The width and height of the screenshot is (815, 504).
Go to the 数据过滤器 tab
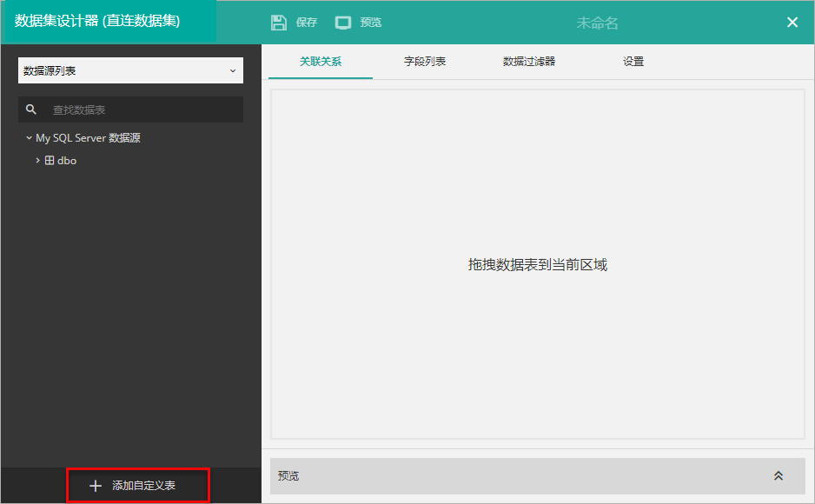[x=529, y=62]
